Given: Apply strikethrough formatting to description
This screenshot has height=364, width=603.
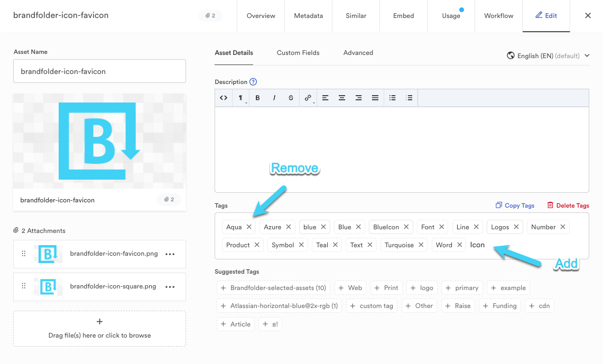Looking at the screenshot, I should [291, 98].
